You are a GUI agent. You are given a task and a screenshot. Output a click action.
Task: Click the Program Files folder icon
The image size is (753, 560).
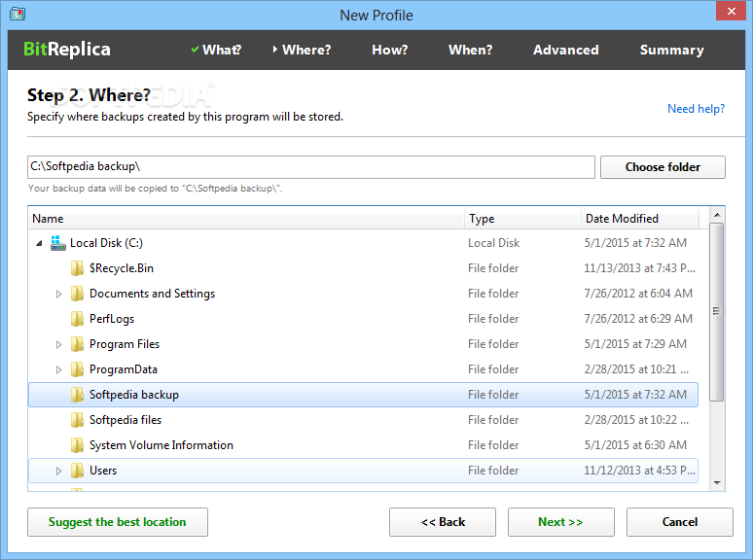point(77,344)
